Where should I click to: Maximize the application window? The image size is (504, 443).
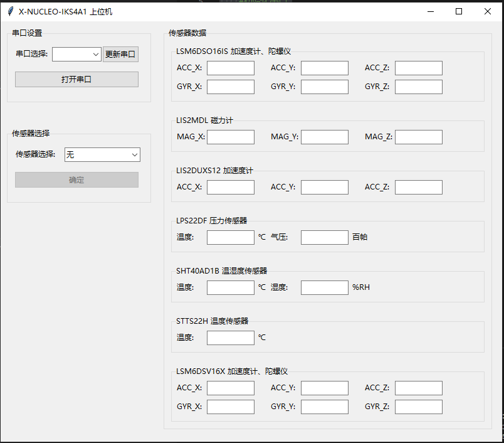[459, 11]
